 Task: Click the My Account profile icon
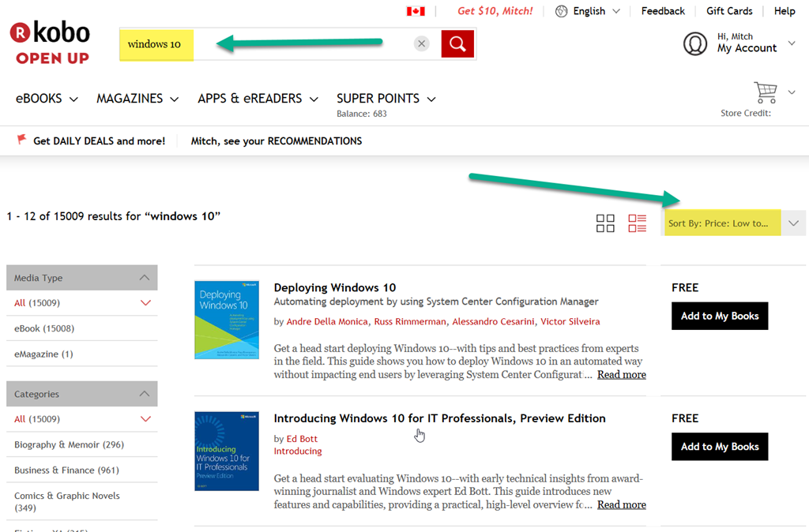pos(695,43)
